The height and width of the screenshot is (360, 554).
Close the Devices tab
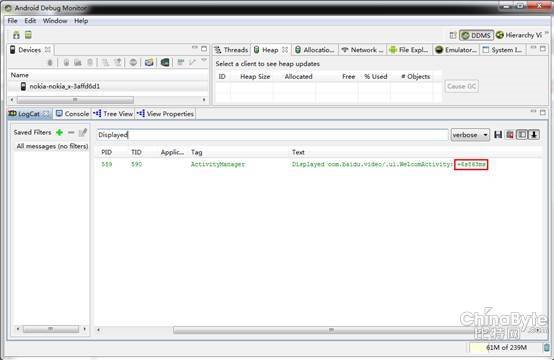[x=48, y=49]
